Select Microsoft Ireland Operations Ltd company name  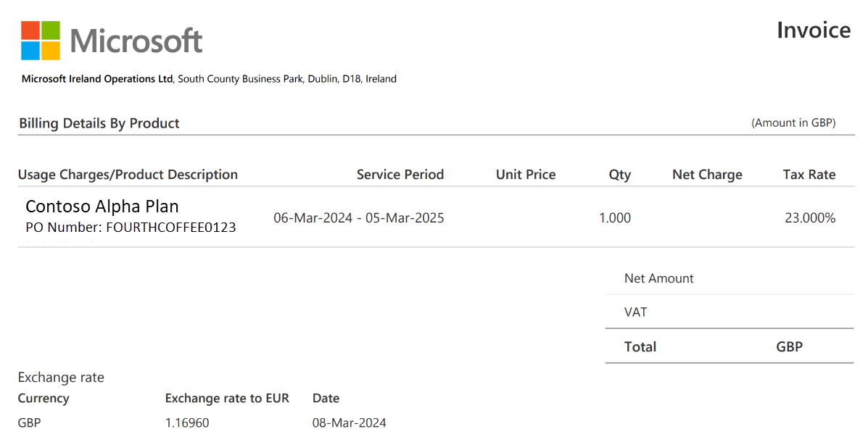pos(98,79)
